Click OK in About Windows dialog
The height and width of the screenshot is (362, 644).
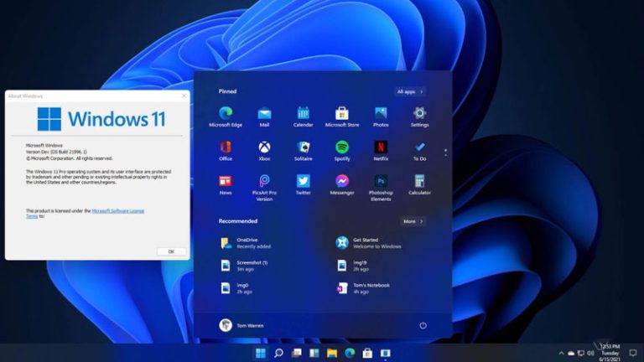[x=171, y=251]
